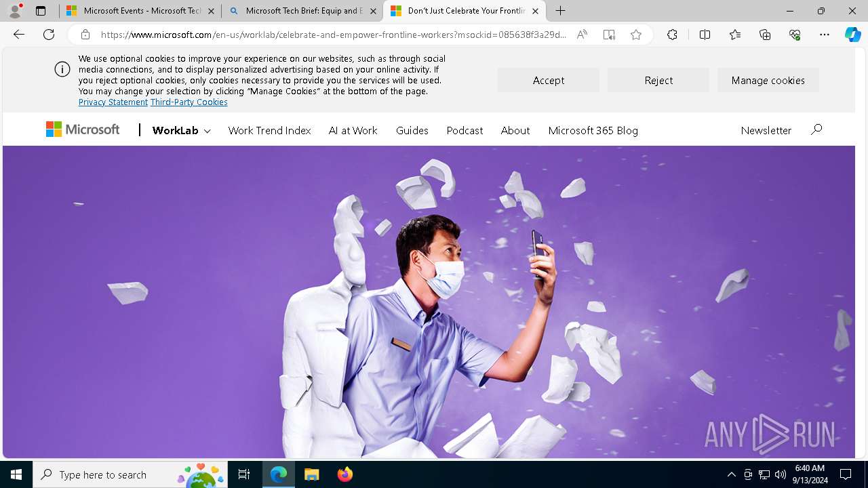This screenshot has height=488, width=868.
Task: Search the WorkLab site magnifier
Action: (x=816, y=129)
